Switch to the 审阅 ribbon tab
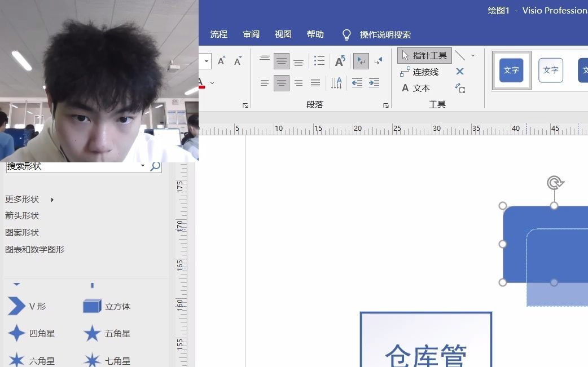 (250, 34)
